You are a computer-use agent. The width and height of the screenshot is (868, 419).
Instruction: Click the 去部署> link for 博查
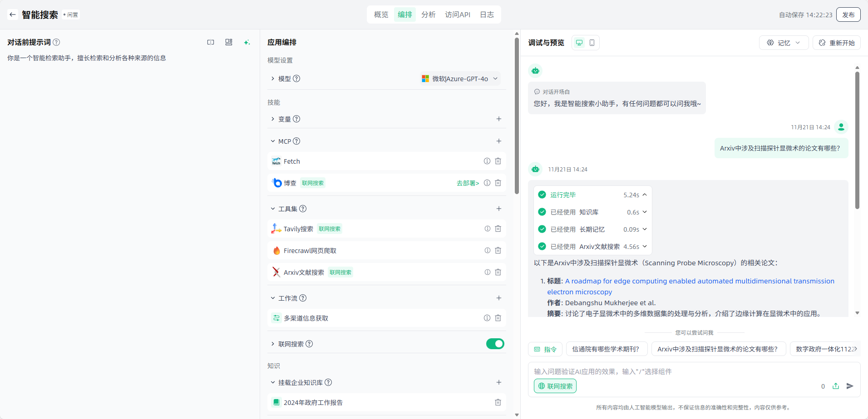click(468, 183)
